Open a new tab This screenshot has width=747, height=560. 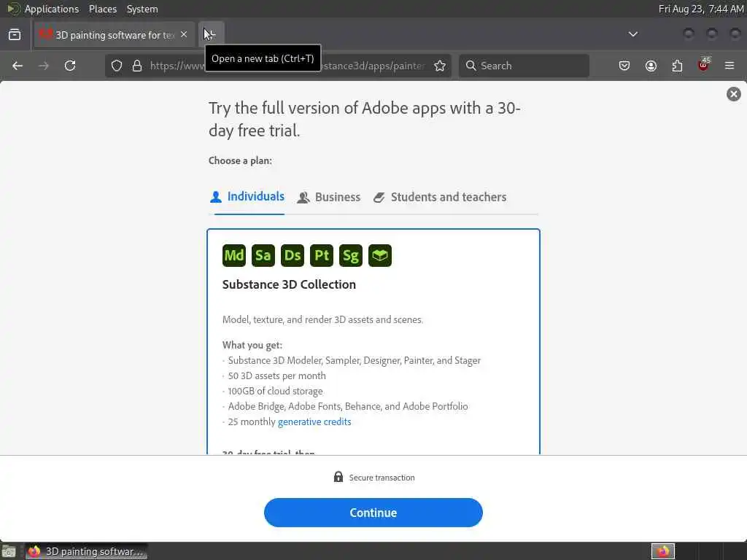(x=211, y=35)
